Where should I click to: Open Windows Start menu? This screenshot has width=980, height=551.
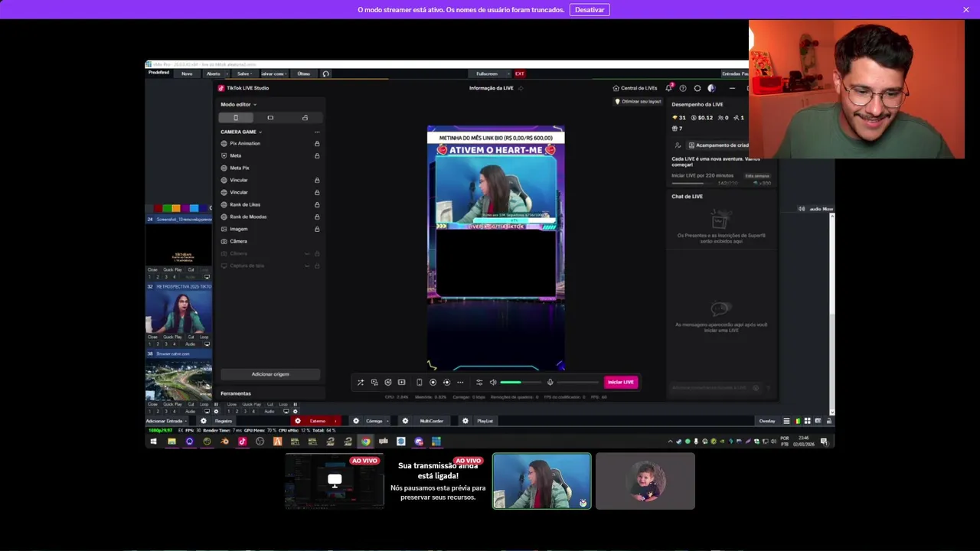[x=153, y=442]
